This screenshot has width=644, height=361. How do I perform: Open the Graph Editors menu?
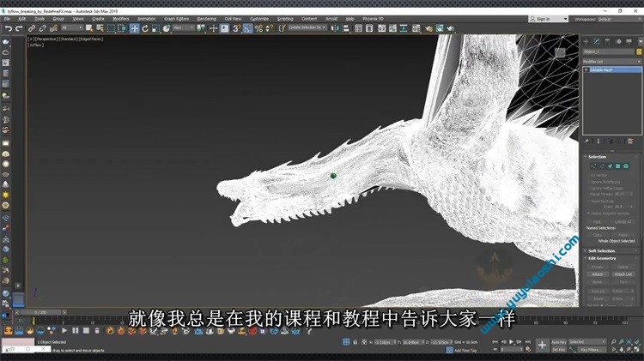pyautogui.click(x=177, y=19)
